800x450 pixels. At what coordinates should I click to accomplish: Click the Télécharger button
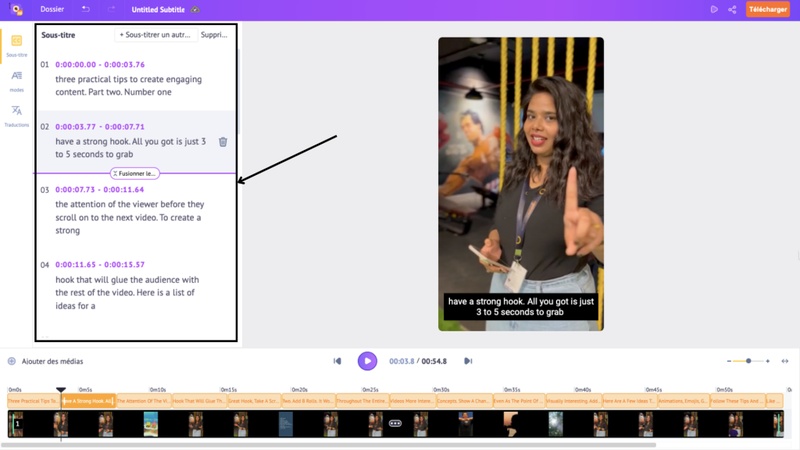pyautogui.click(x=768, y=9)
